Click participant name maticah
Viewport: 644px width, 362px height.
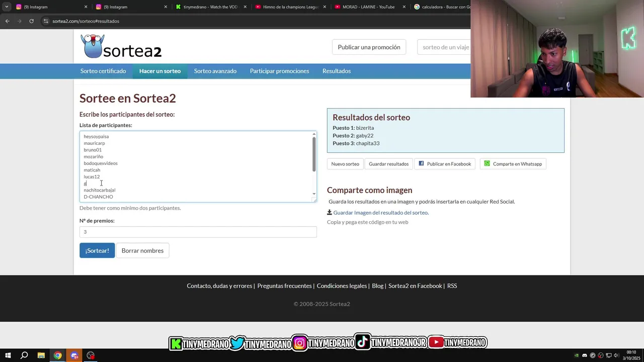point(92,170)
